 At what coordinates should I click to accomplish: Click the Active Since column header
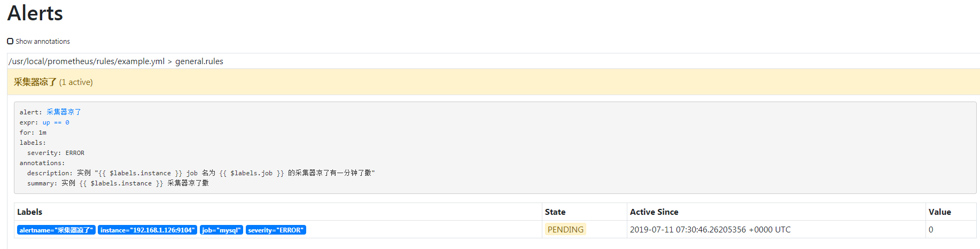(654, 212)
